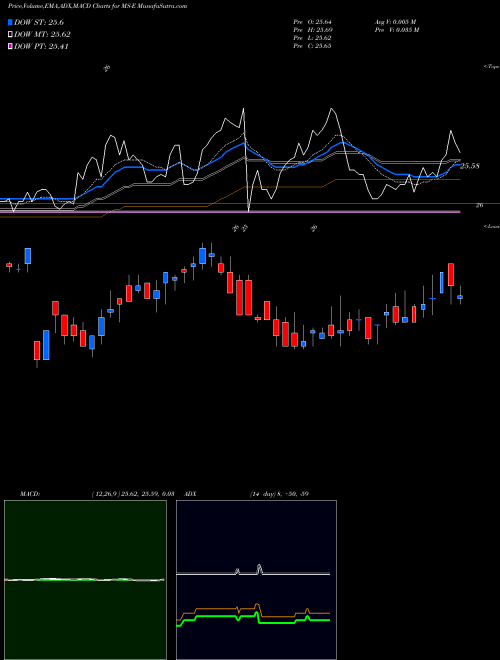Click the final small blue candlestick on the right
Viewport: 500px width, 660px height.
pyautogui.click(x=460, y=297)
